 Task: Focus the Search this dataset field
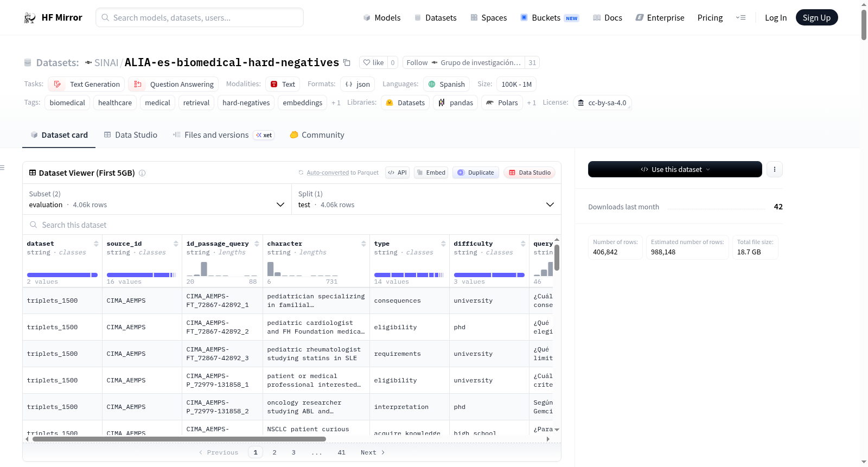(x=292, y=225)
